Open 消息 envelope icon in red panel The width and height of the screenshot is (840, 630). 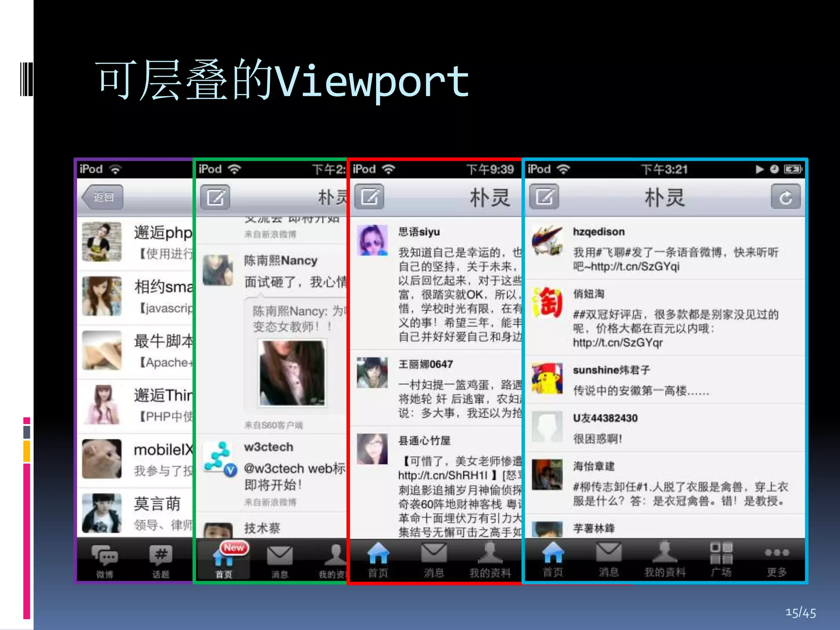coord(434,560)
